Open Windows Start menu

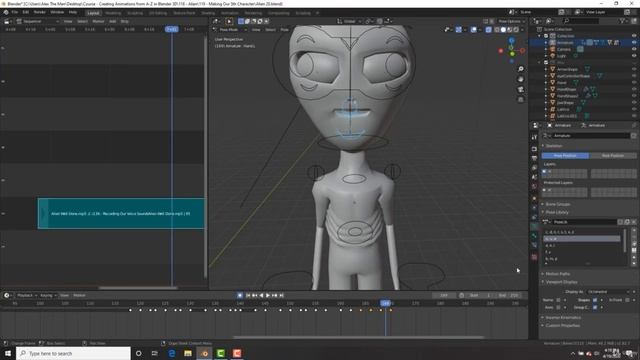pyautogui.click(x=8, y=353)
